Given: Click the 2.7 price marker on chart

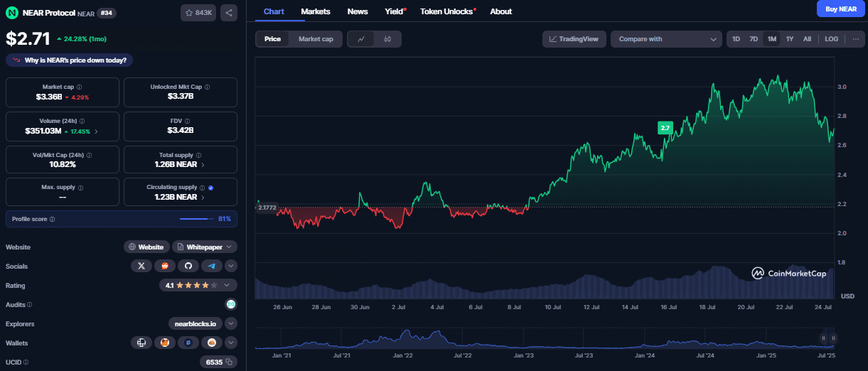Looking at the screenshot, I should tap(665, 128).
